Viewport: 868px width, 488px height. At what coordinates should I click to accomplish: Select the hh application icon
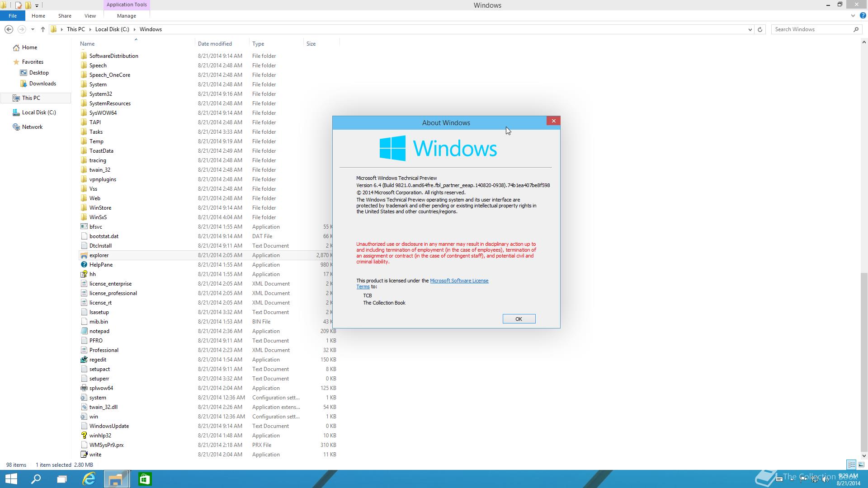pos(84,274)
